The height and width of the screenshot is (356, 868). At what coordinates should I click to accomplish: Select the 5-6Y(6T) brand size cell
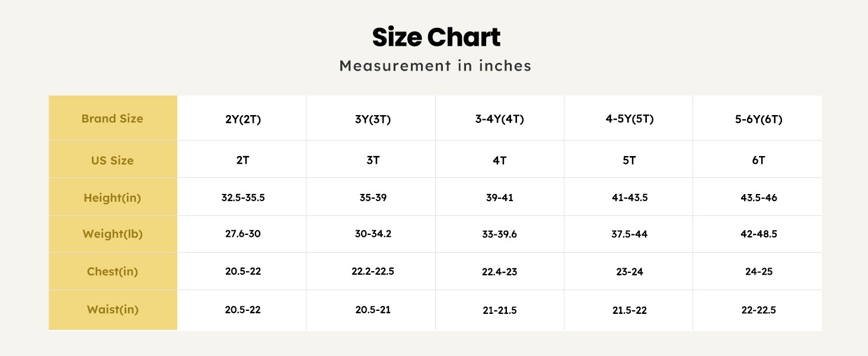pyautogui.click(x=758, y=119)
